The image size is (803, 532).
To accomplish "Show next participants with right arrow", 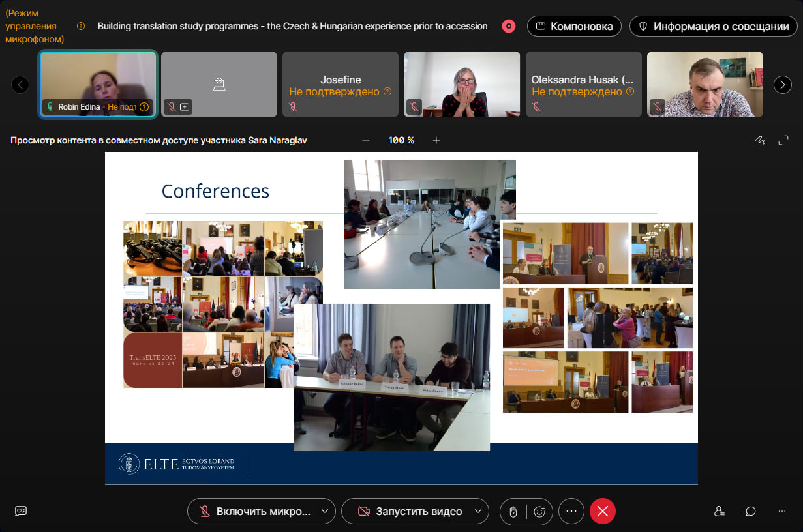I will click(782, 85).
